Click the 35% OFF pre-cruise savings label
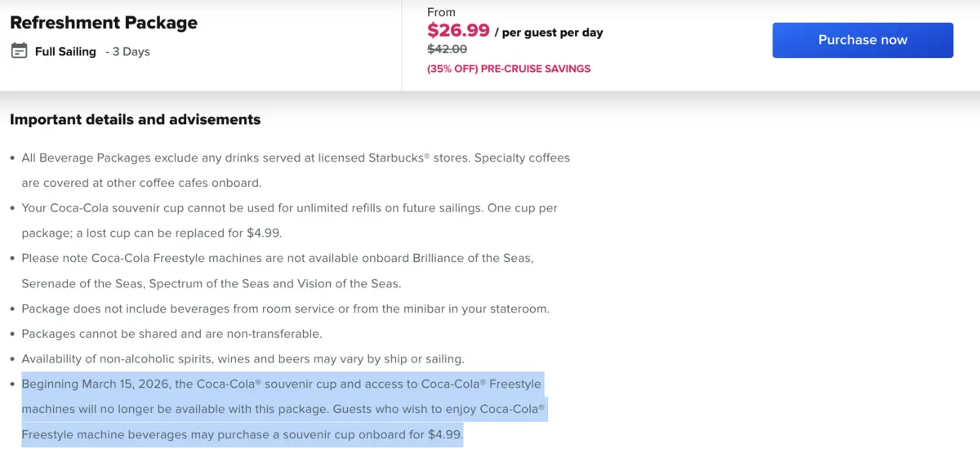980x471 pixels. tap(509, 69)
